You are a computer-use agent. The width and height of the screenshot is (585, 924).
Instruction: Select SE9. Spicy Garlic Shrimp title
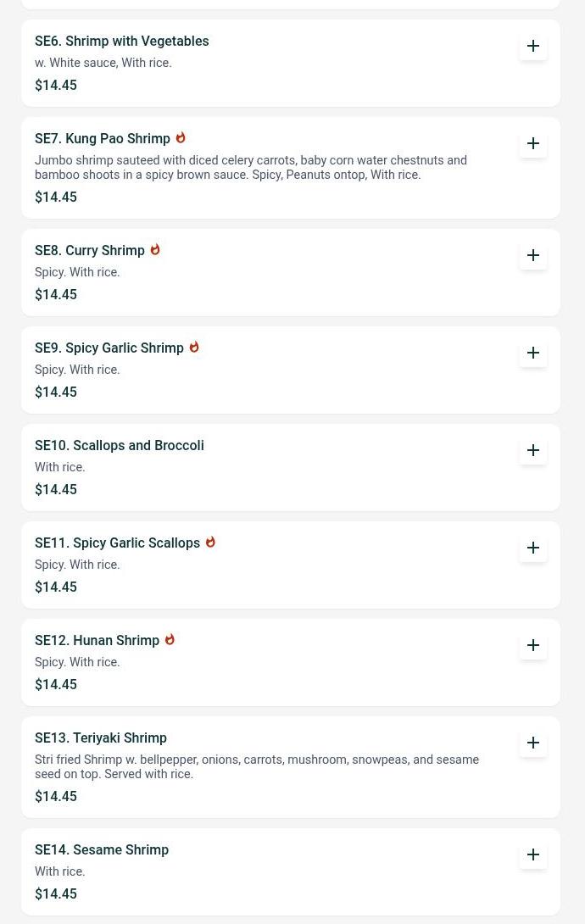pyautogui.click(x=109, y=348)
